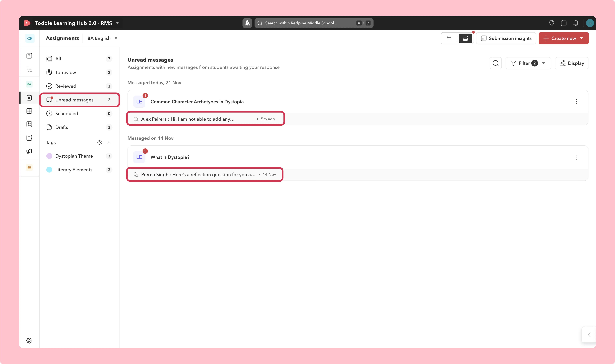Open the IC user profile avatar
This screenshot has height=364, width=615.
(x=590, y=23)
